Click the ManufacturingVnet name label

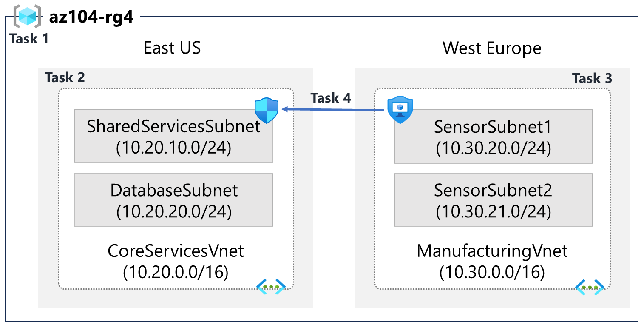point(492,251)
